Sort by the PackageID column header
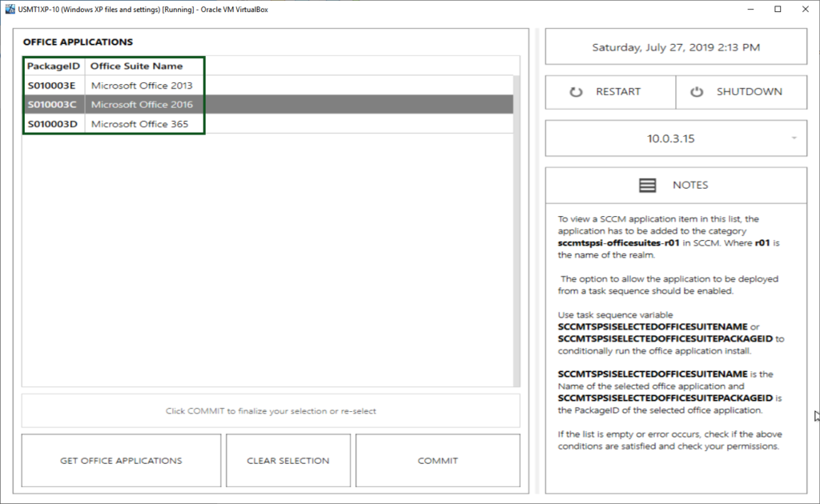The width and height of the screenshot is (820, 504). click(x=53, y=66)
